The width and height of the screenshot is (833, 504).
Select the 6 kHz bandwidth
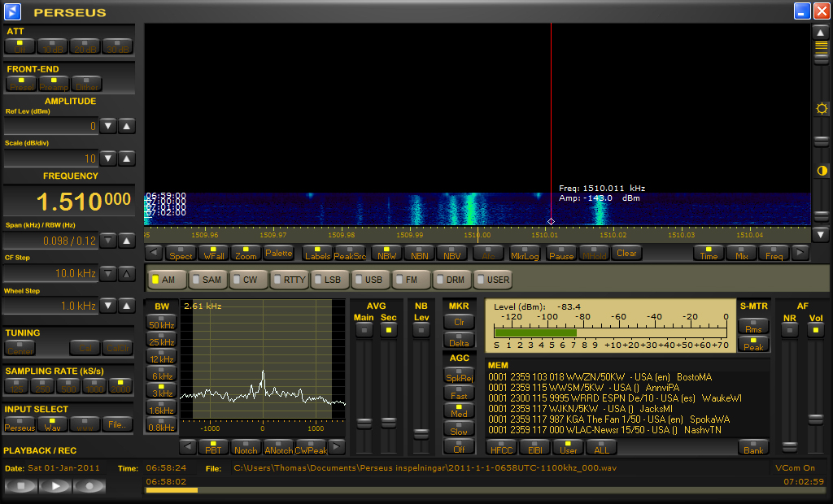(x=162, y=373)
